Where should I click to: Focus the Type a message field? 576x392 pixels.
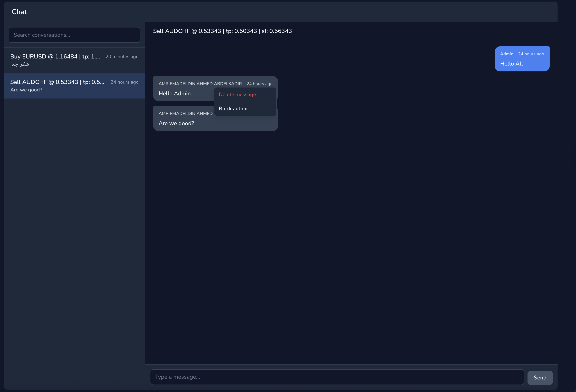tap(337, 377)
